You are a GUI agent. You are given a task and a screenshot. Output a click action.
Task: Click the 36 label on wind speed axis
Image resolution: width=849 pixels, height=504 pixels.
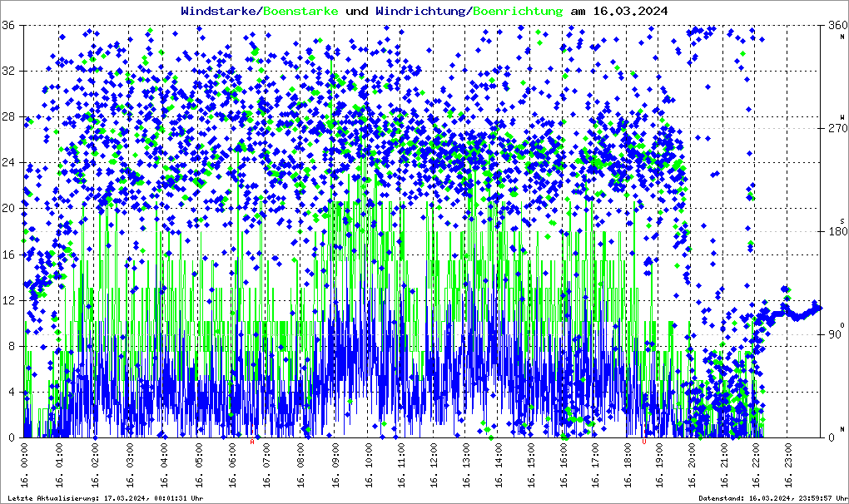pyautogui.click(x=8, y=25)
